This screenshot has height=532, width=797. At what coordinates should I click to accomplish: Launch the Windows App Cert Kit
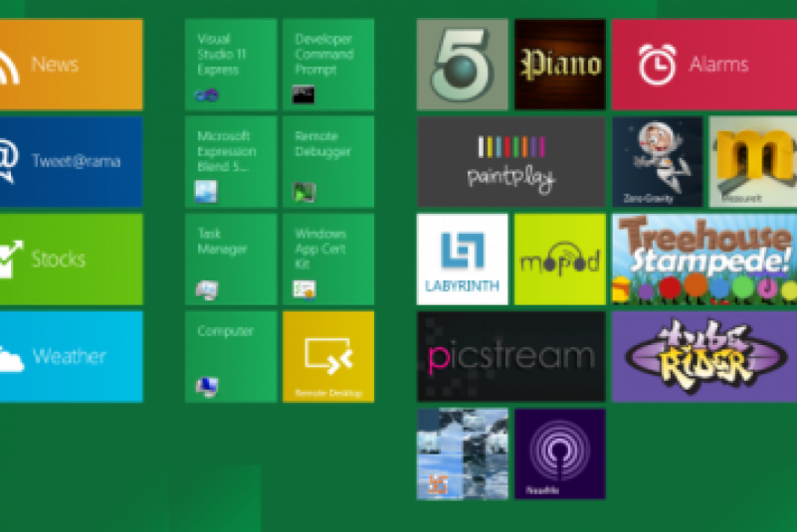(328, 260)
